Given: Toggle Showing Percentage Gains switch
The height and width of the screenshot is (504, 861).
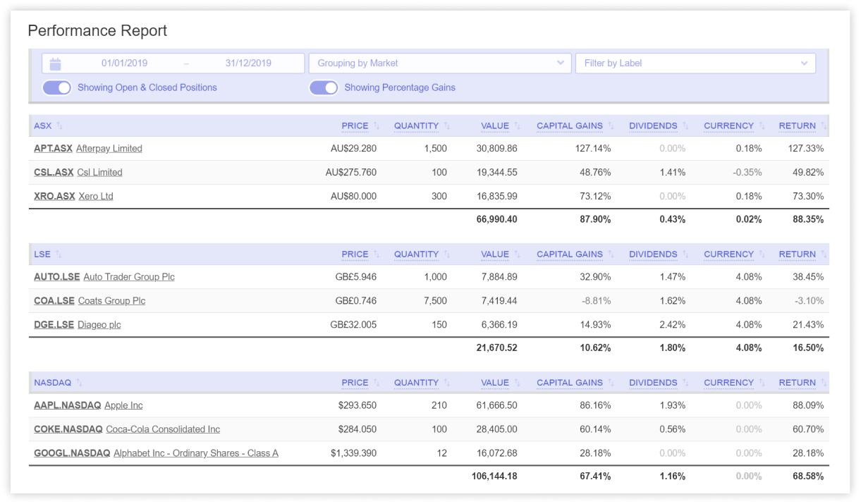Looking at the screenshot, I should click(x=324, y=87).
